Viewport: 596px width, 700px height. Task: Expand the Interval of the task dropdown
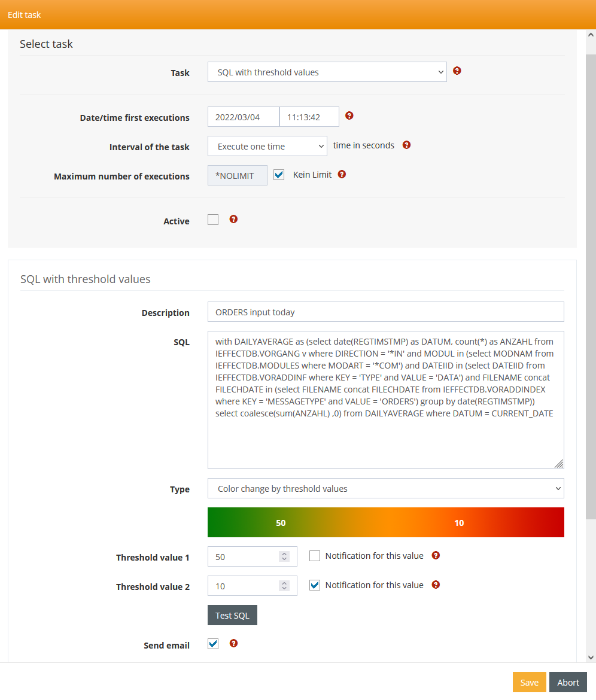click(267, 147)
